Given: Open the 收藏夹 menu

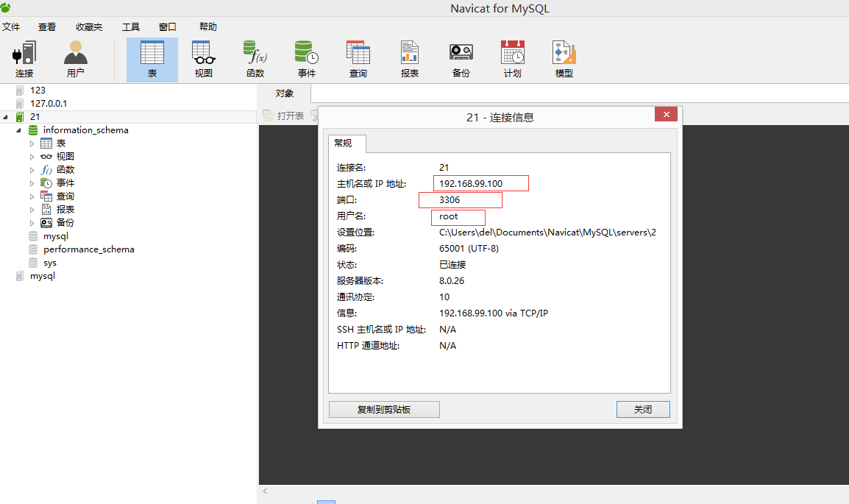Looking at the screenshot, I should pos(89,27).
